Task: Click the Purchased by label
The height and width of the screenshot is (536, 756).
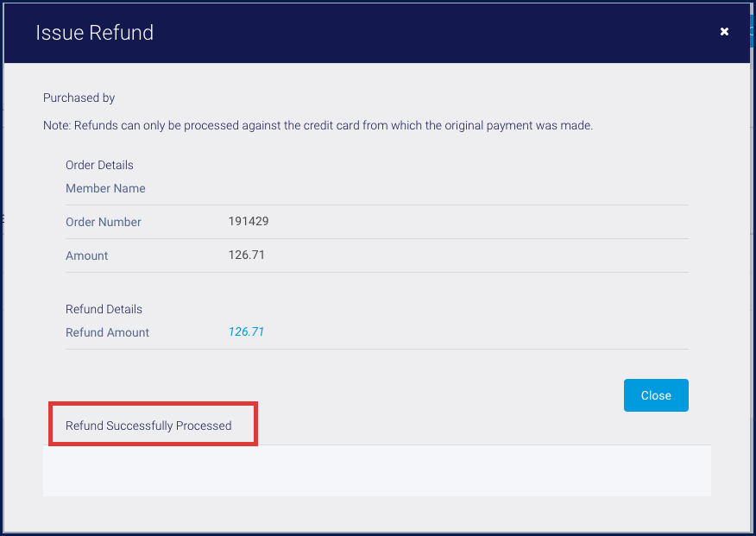Action: 79,98
